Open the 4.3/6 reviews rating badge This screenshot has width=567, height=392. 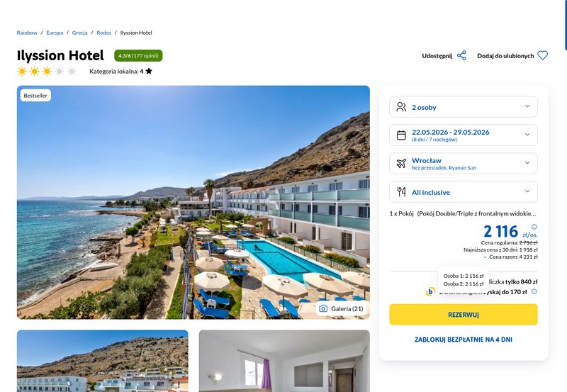click(138, 56)
